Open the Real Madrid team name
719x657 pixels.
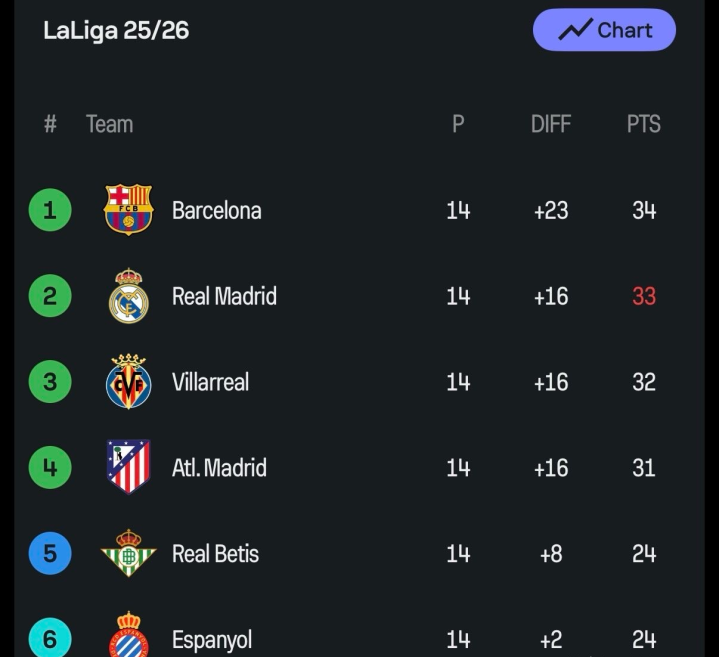(224, 296)
